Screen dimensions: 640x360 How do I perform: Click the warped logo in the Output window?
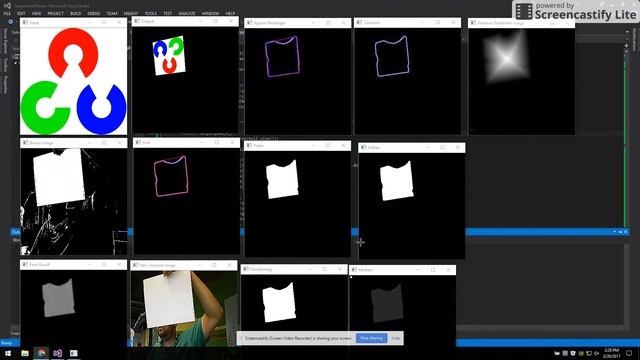(x=169, y=55)
